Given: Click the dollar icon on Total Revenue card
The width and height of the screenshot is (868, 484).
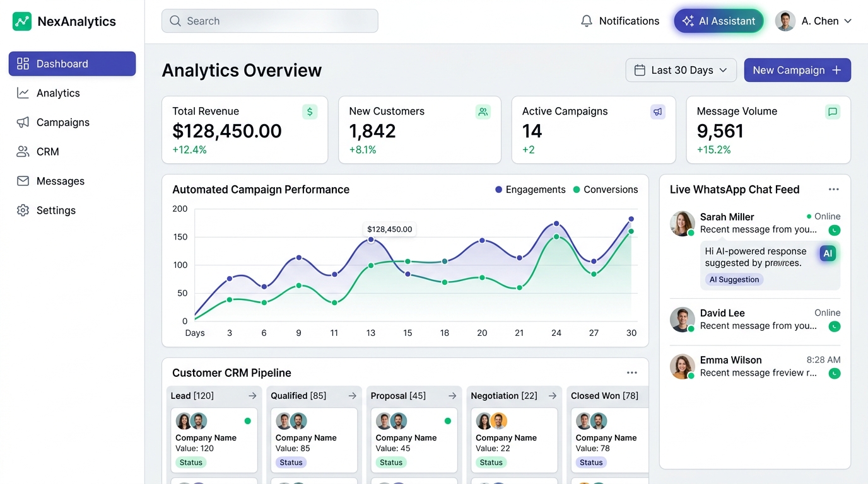Looking at the screenshot, I should click(x=310, y=112).
